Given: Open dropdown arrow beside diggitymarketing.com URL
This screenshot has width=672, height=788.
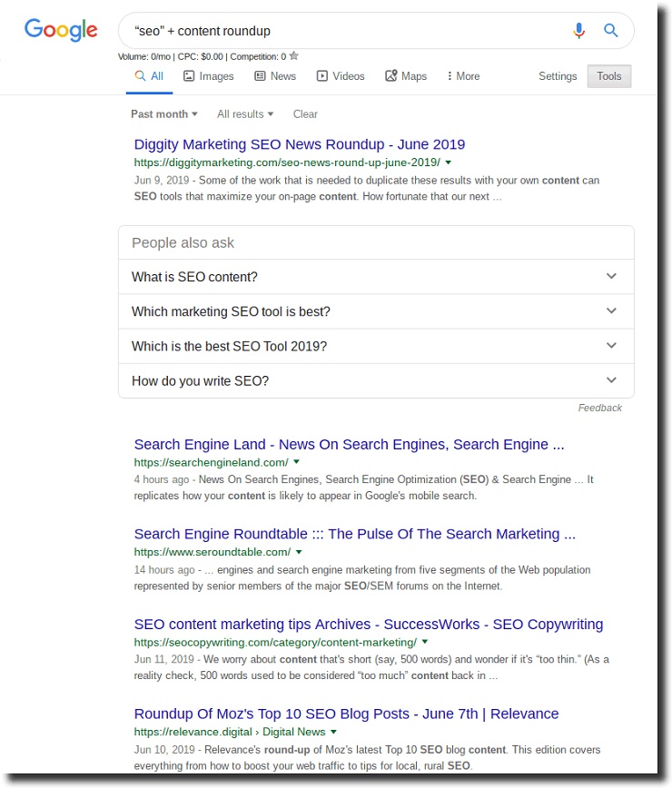Looking at the screenshot, I should [x=449, y=163].
